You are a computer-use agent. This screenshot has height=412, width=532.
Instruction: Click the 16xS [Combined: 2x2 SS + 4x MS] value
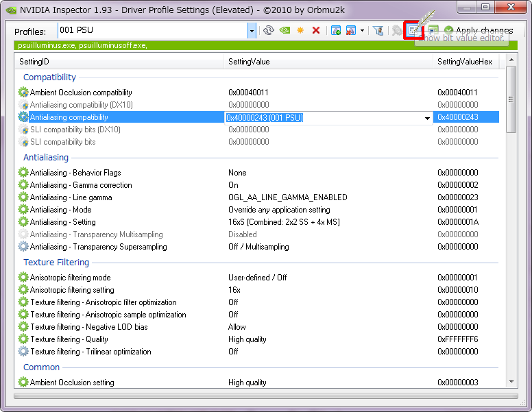[284, 222]
